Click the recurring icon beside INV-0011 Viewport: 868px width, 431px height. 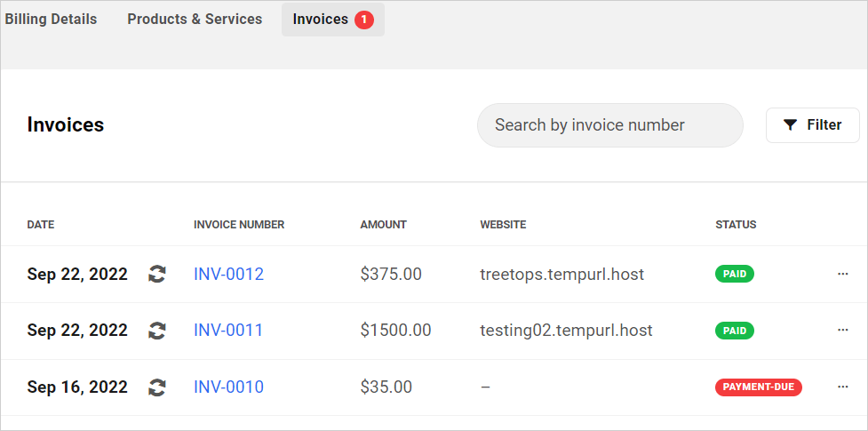coord(157,331)
